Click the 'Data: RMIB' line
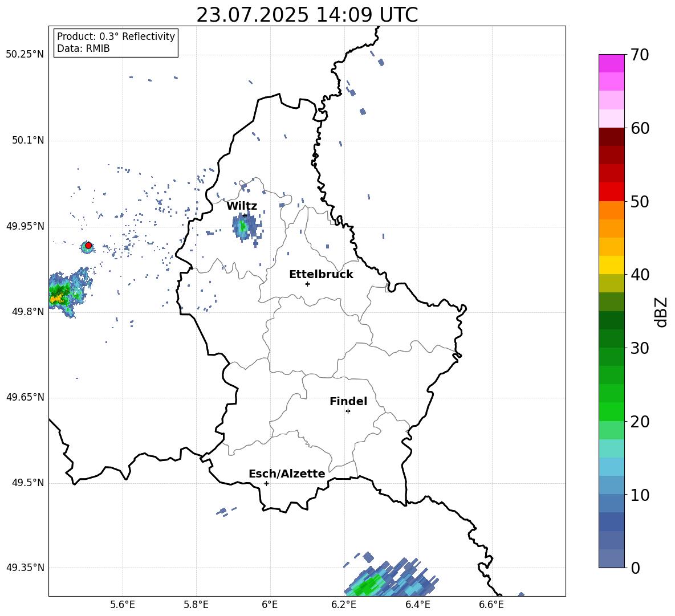 (x=83, y=48)
